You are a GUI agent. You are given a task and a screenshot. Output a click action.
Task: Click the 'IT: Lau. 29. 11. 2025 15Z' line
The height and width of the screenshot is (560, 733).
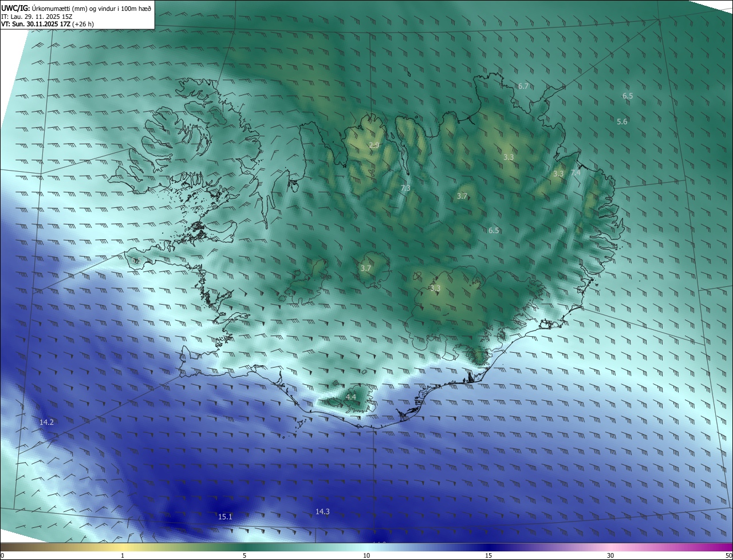[37, 17]
